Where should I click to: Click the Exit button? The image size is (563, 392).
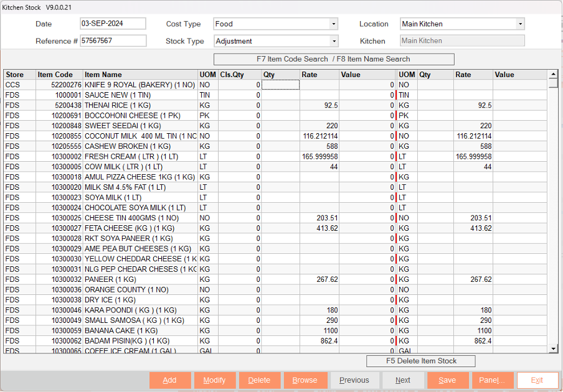pyautogui.click(x=537, y=380)
